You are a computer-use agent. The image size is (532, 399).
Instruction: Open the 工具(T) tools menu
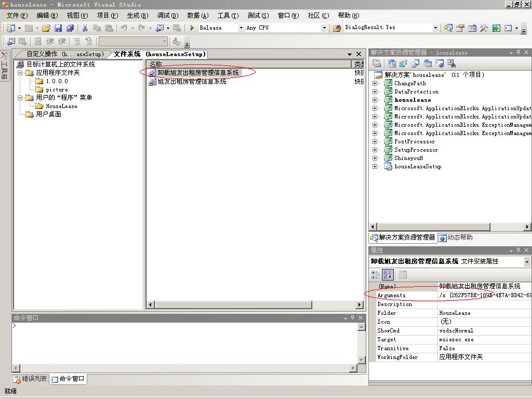coord(228,16)
